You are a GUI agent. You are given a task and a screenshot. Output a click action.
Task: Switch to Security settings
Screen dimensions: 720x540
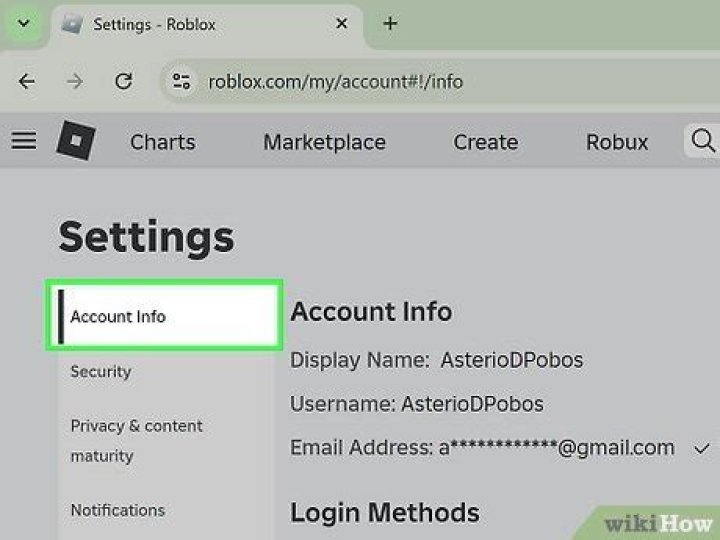(x=101, y=371)
